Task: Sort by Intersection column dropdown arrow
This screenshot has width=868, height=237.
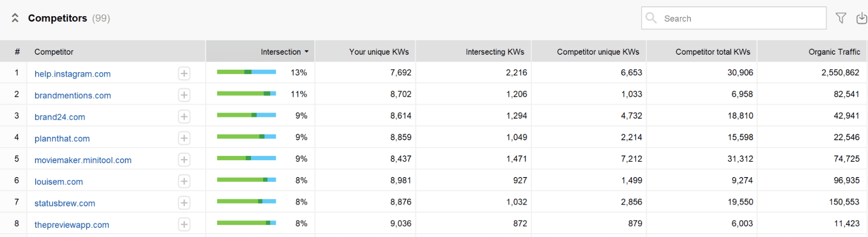Action: coord(307,52)
